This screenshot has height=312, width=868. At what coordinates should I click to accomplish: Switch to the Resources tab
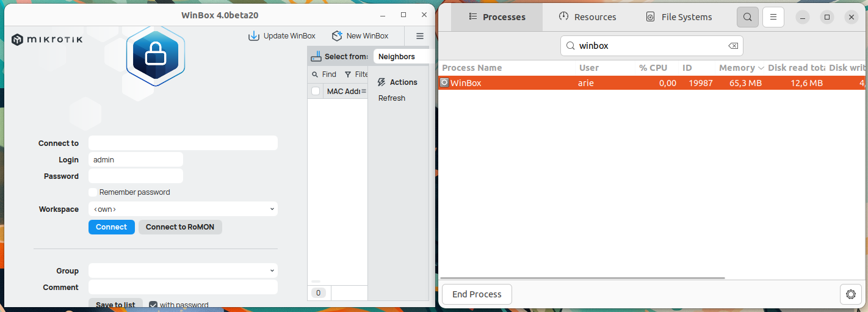pyautogui.click(x=587, y=17)
